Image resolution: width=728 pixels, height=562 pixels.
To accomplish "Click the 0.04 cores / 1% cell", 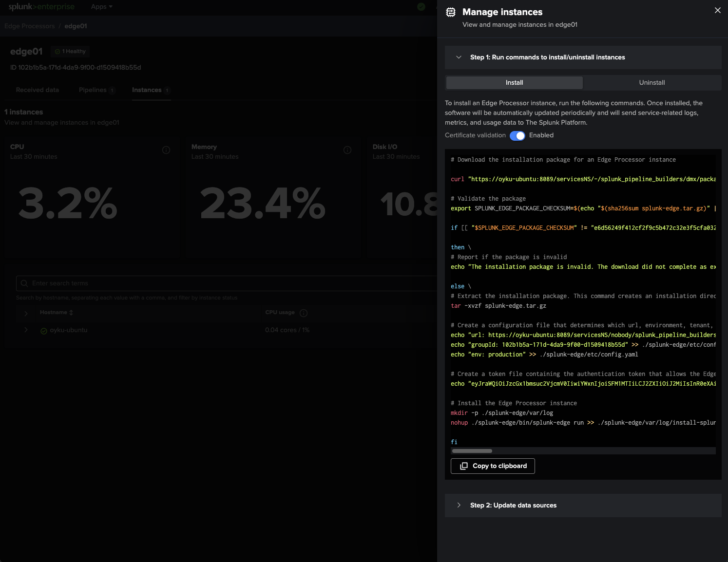I will [287, 330].
